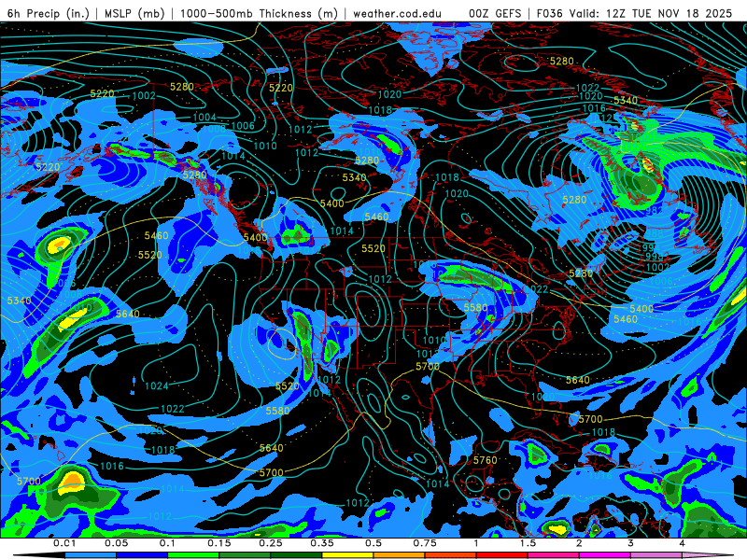Select the light blue 0.01–0.05 legend swatch
747x560 pixels.
(91, 555)
